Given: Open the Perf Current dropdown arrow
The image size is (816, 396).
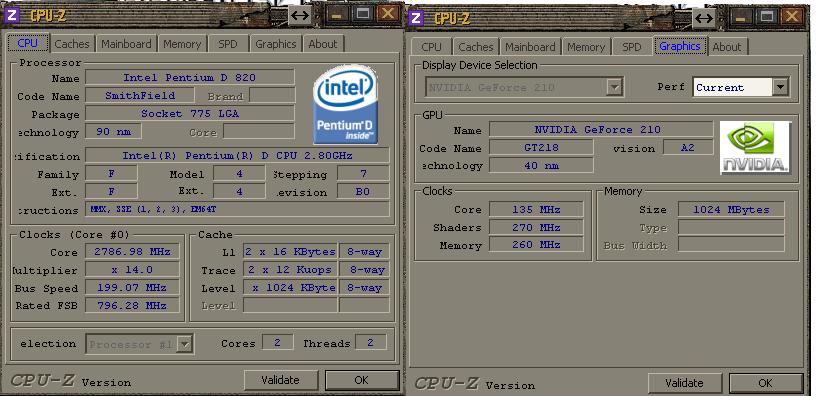Looking at the screenshot, I should pyautogui.click(x=781, y=87).
